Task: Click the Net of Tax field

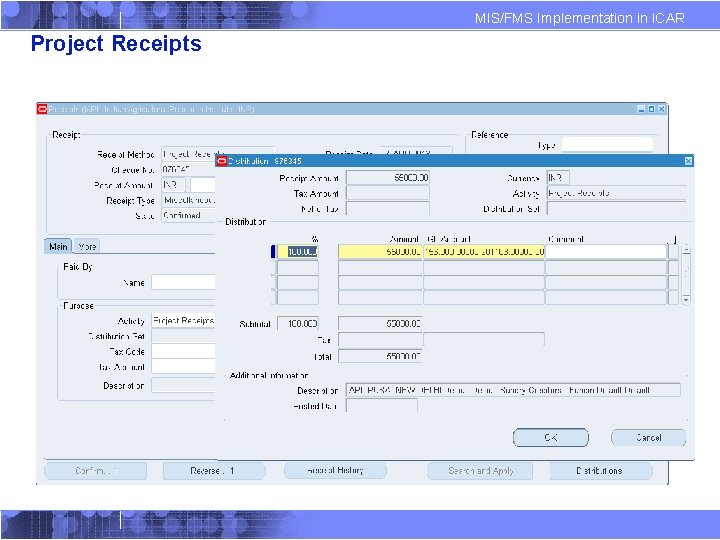Action: click(388, 208)
